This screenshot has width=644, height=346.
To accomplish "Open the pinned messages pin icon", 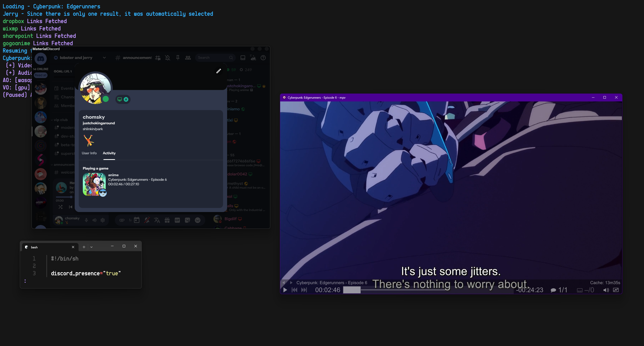I will point(178,58).
